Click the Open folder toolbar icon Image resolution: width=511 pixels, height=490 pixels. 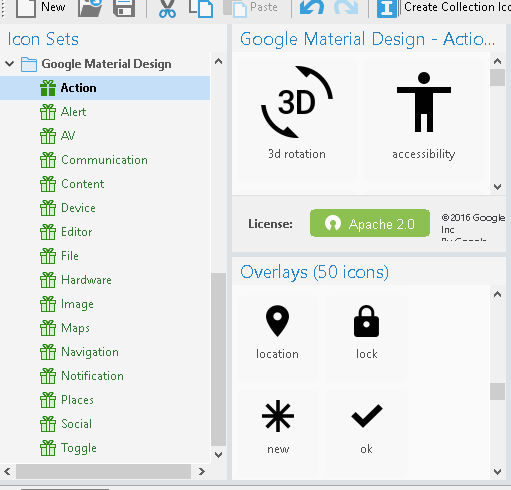click(x=90, y=8)
